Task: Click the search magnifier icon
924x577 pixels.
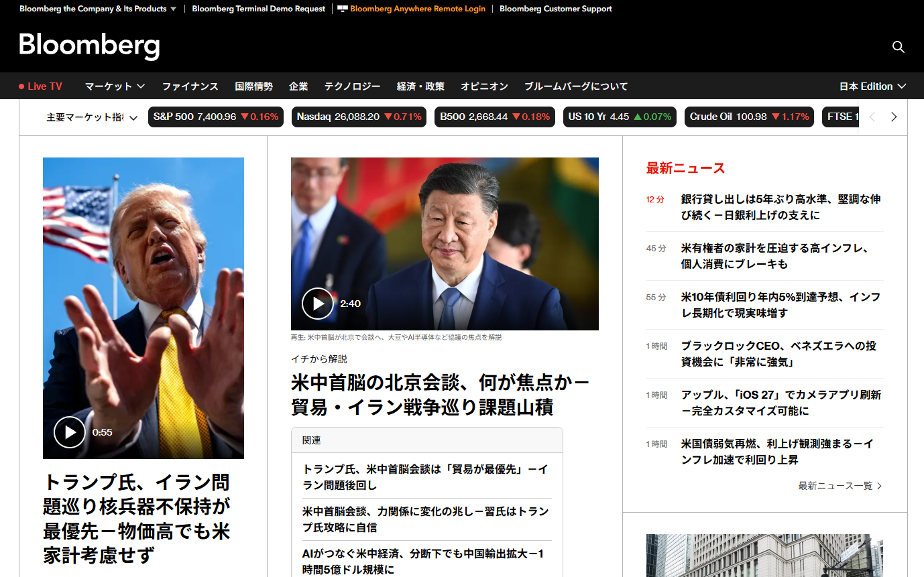Action: tap(899, 47)
